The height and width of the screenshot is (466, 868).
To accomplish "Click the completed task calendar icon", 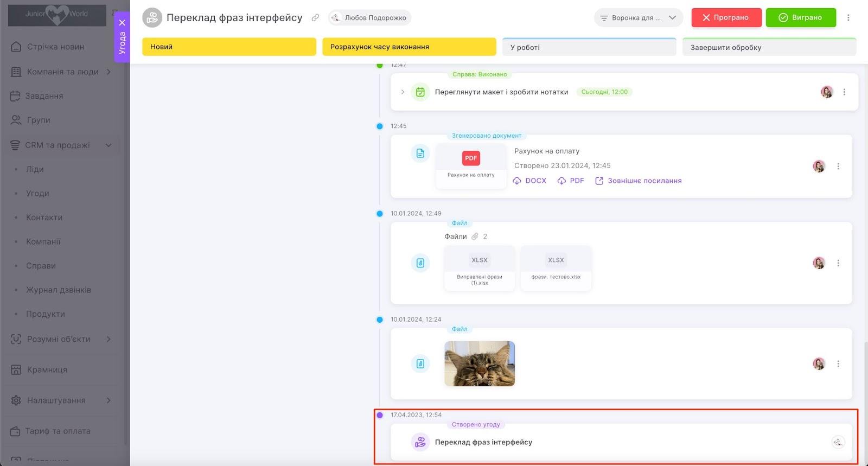I will [420, 92].
